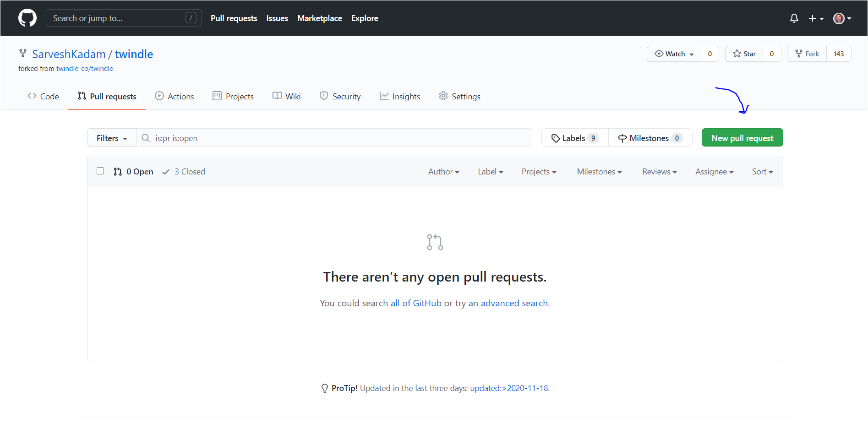
Task: Open Issues in top navigation
Action: click(277, 18)
